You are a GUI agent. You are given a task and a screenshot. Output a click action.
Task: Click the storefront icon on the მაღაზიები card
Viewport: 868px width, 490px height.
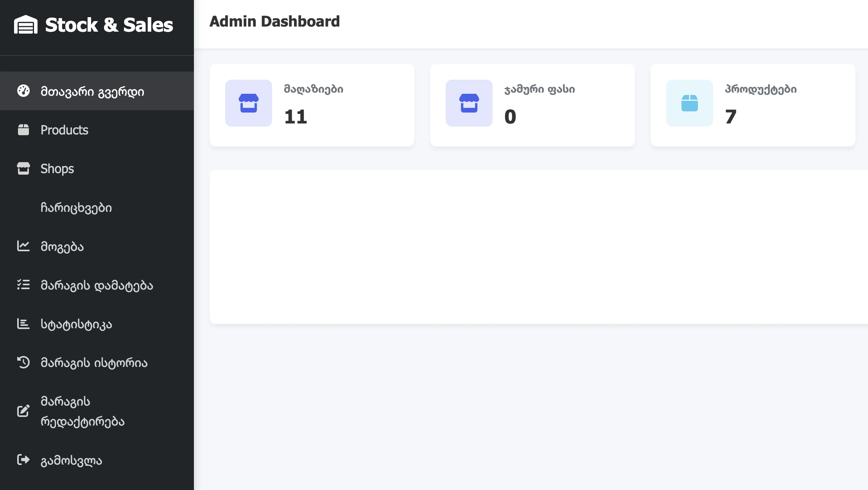[x=248, y=103]
